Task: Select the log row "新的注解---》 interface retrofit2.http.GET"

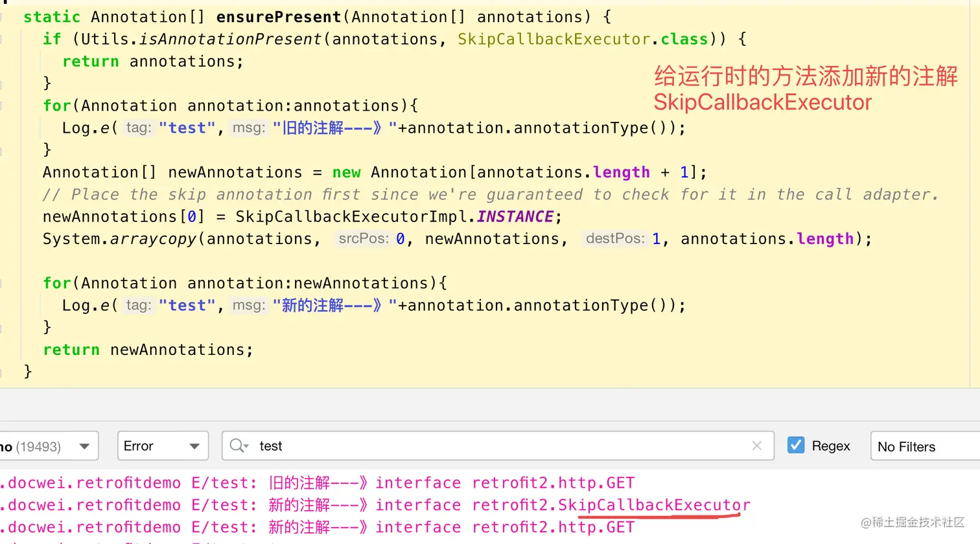Action: 318,528
